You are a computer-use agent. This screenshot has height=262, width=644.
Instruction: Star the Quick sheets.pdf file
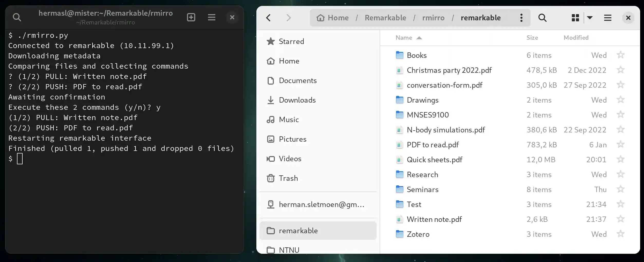coord(621,159)
